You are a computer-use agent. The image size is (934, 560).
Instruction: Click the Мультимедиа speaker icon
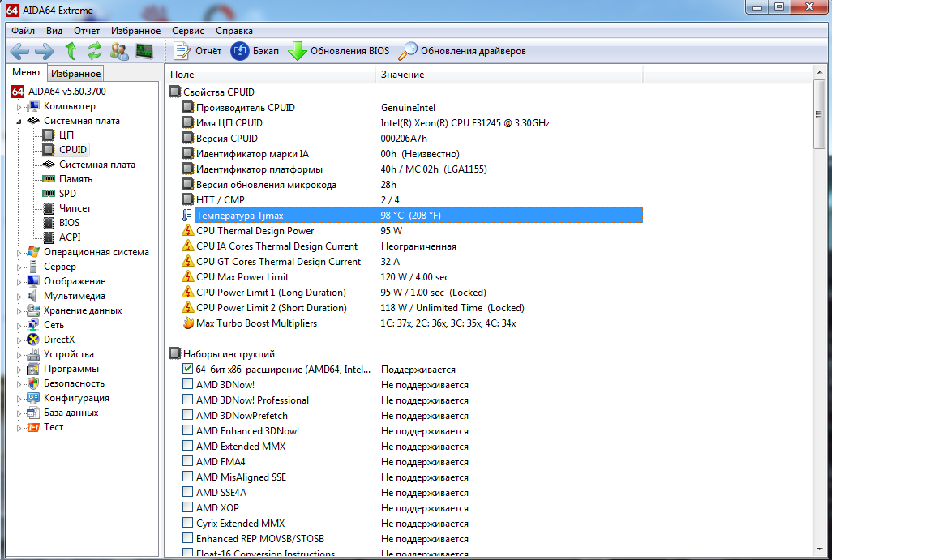pyautogui.click(x=33, y=296)
